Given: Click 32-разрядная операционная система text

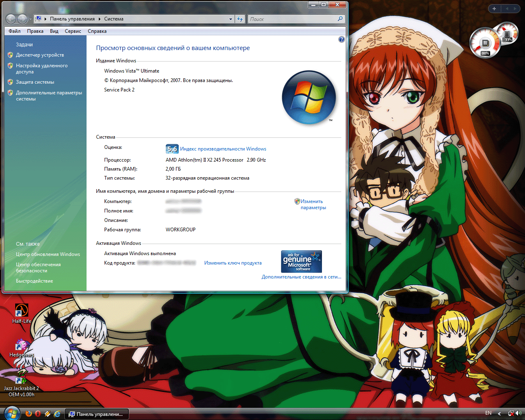Looking at the screenshot, I should coord(207,178).
